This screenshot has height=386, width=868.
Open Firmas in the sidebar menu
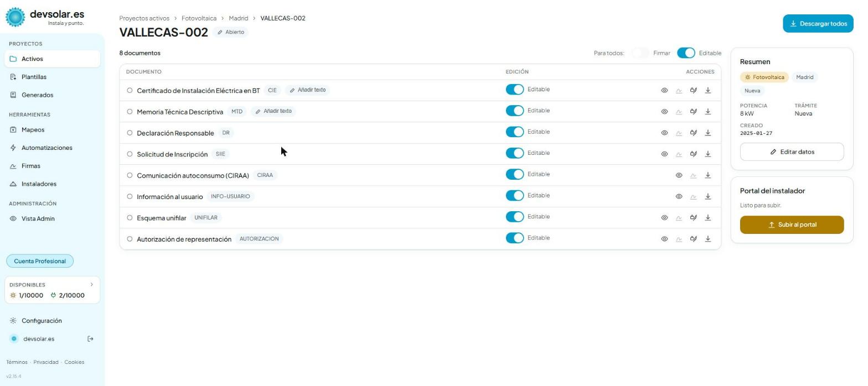click(30, 166)
